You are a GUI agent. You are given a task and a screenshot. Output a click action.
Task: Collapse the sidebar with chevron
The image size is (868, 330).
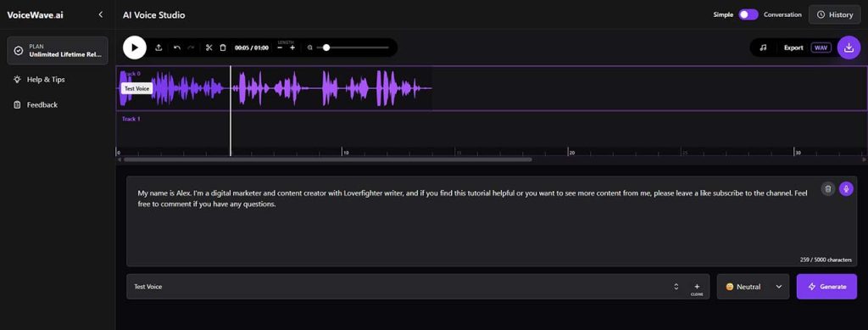point(100,14)
